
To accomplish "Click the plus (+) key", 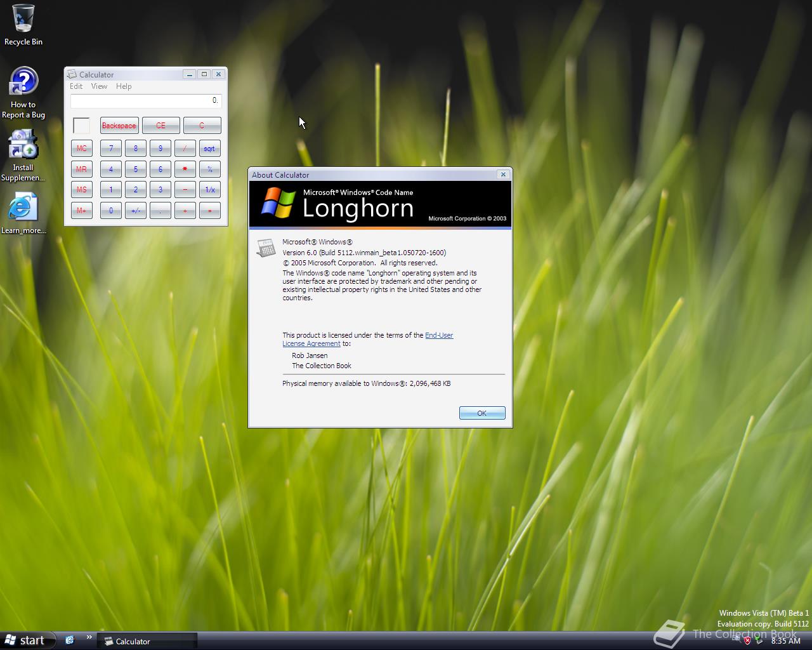I will click(x=185, y=211).
